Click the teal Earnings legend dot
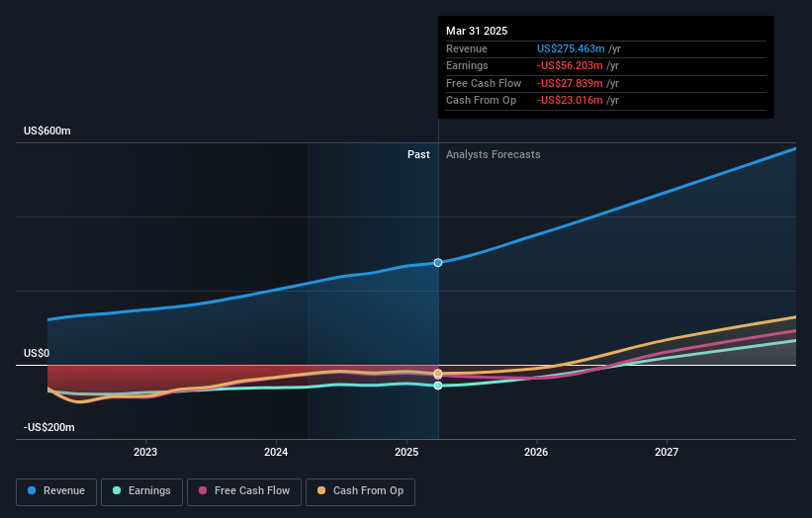 [117, 490]
